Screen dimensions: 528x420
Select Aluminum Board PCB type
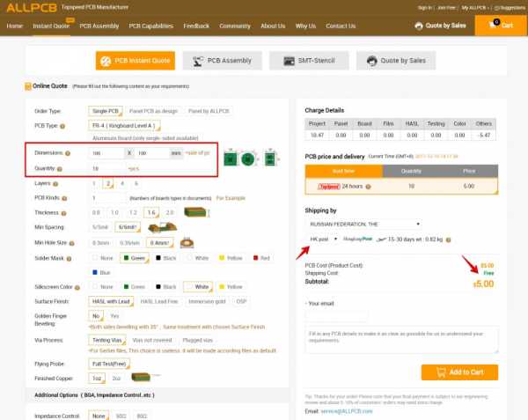coord(145,138)
